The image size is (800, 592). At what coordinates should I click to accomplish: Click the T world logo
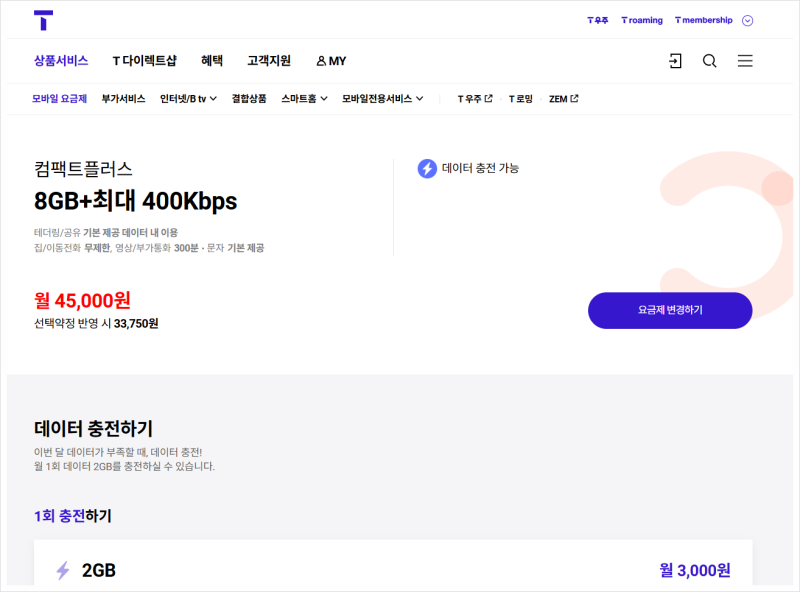click(43, 20)
